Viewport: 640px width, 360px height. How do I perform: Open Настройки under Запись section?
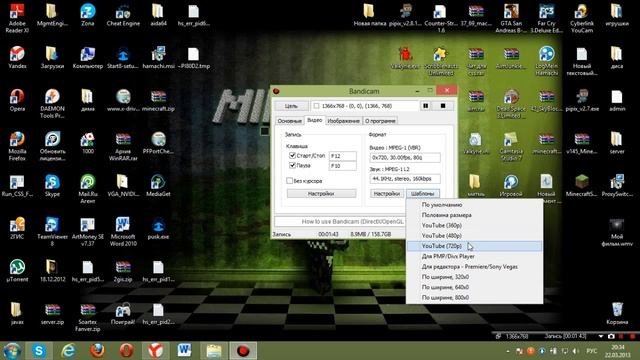click(x=321, y=193)
